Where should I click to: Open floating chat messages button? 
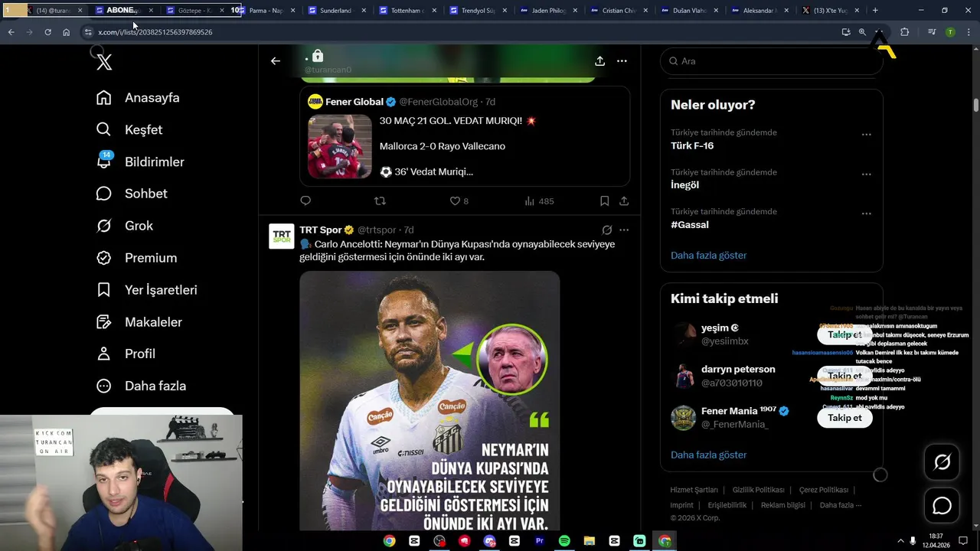[x=942, y=506]
